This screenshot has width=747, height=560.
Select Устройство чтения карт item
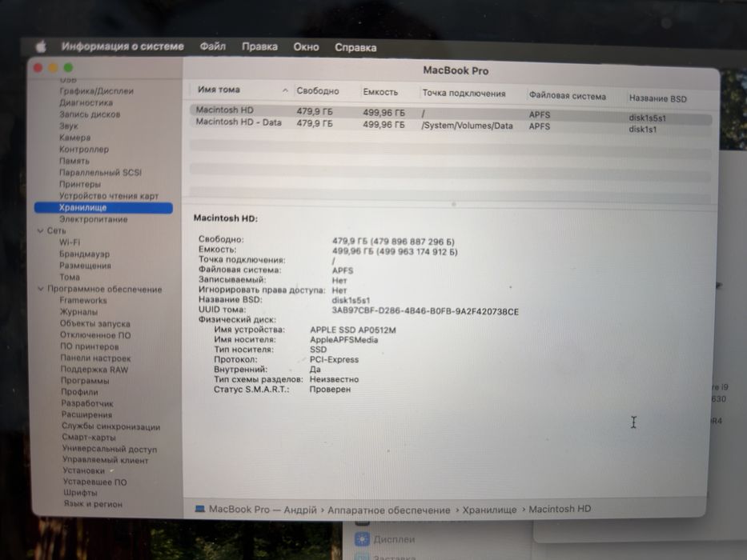[109, 196]
